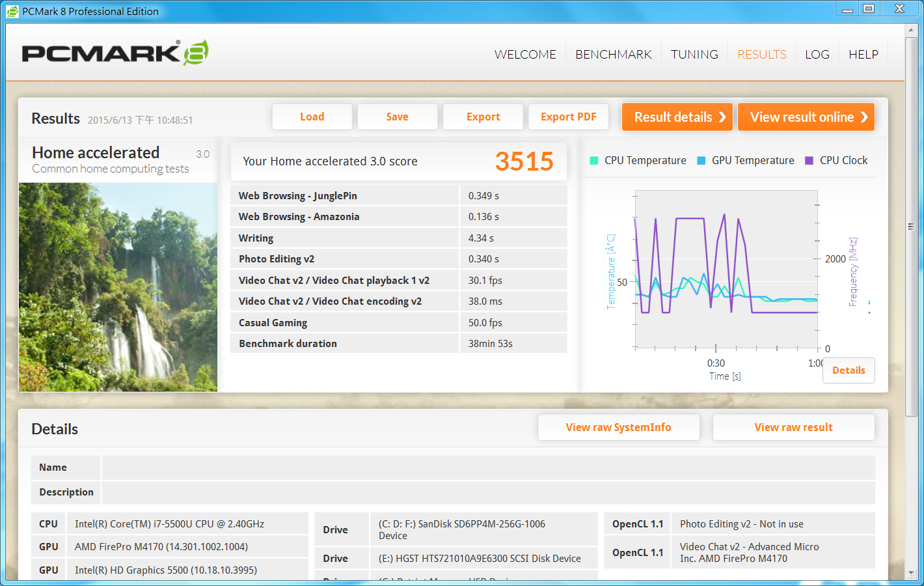Click Casual Gaming row

click(x=399, y=323)
